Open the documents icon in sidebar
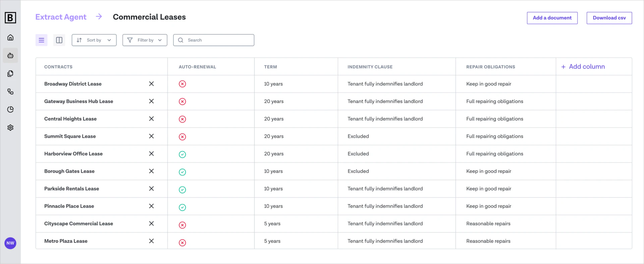Screen dimensions: 644x264 10,74
